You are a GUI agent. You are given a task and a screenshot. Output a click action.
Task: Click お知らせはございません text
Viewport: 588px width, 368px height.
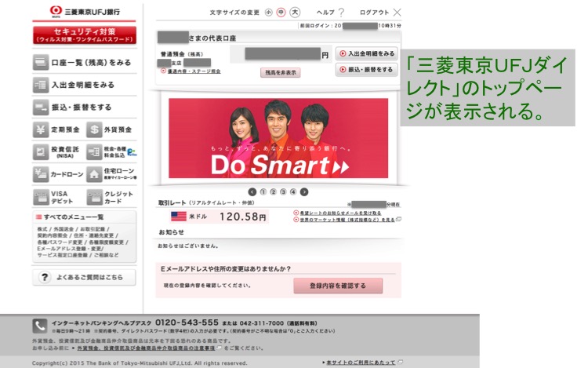point(188,246)
